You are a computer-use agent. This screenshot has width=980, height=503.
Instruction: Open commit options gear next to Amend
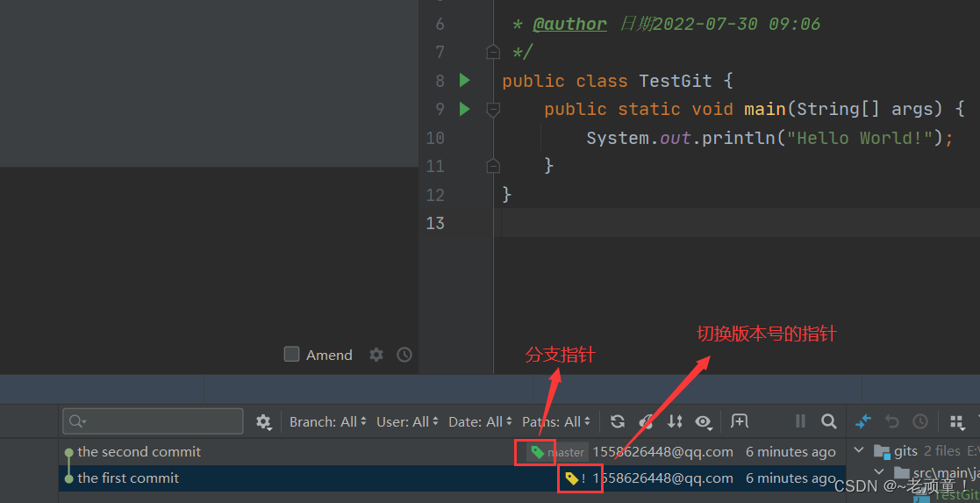pyautogui.click(x=376, y=355)
